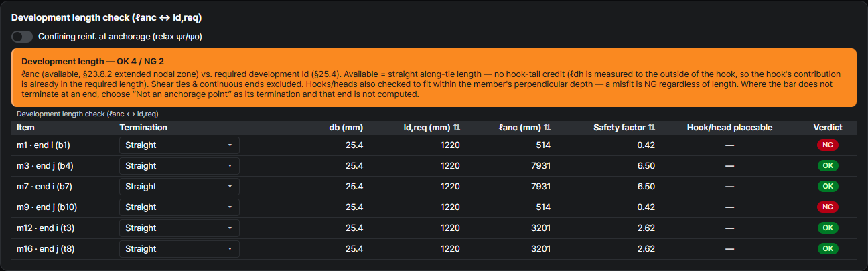Open termination dropdown for m12 end i

tap(179, 228)
